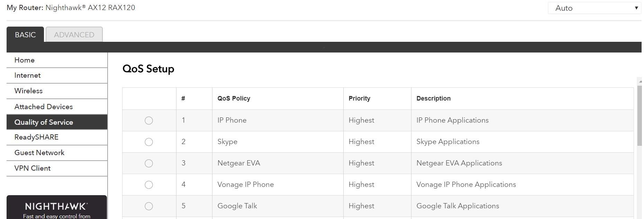This screenshot has height=219, width=644.
Task: Open the Auto language dropdown
Action: (x=595, y=8)
